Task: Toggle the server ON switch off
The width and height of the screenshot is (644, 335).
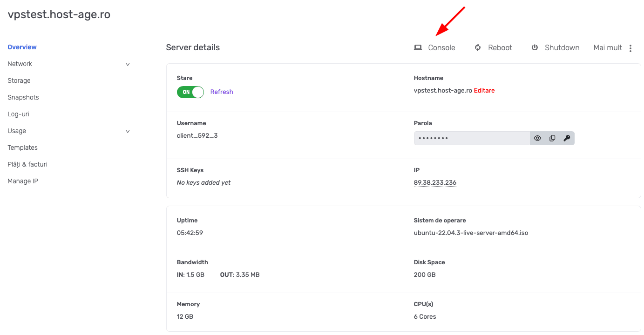Action: click(190, 92)
